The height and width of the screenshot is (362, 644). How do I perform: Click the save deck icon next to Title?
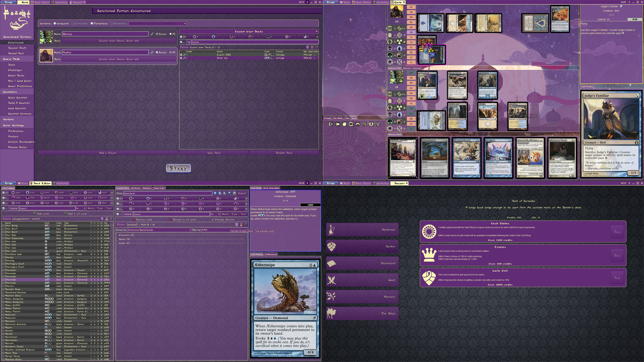point(215,193)
